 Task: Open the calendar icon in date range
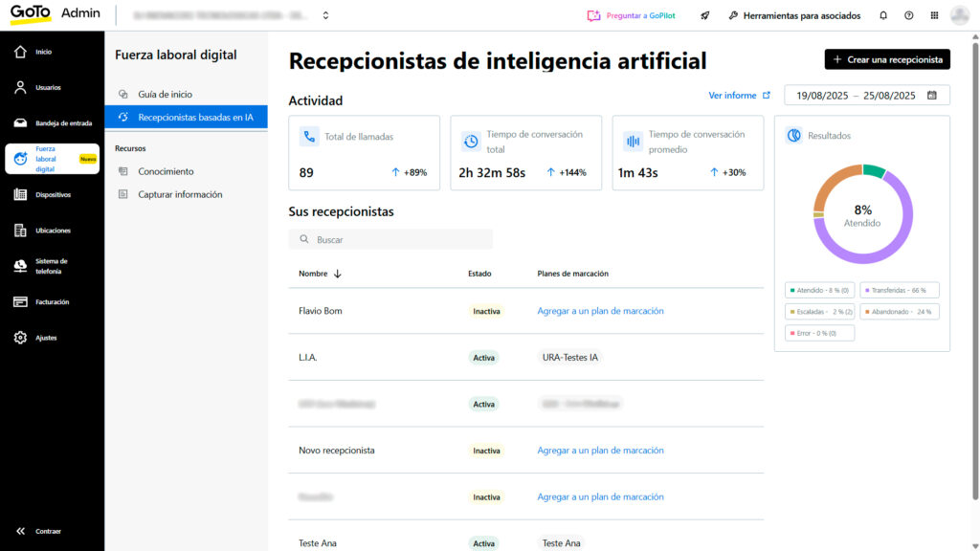[931, 96]
